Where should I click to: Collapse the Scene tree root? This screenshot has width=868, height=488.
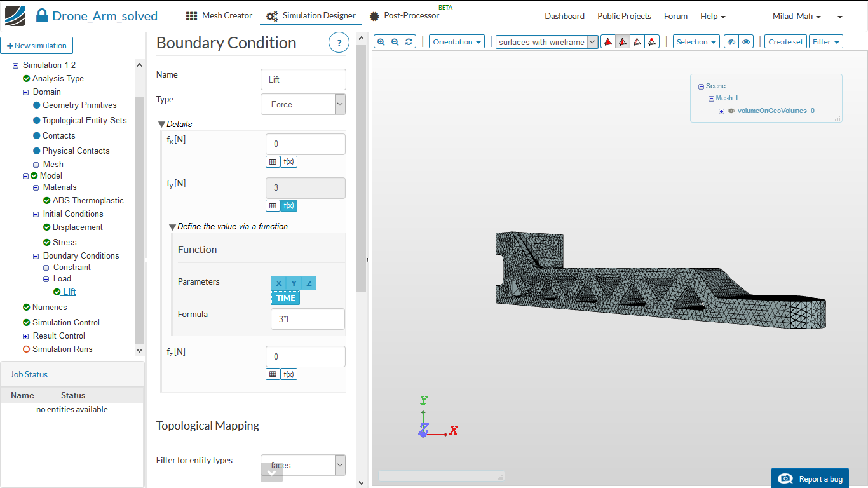click(x=701, y=86)
